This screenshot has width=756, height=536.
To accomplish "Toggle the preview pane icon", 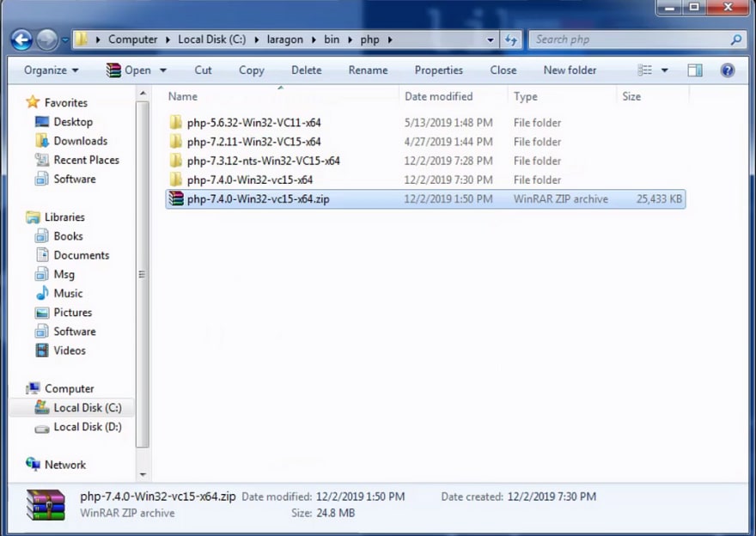I will pos(695,70).
